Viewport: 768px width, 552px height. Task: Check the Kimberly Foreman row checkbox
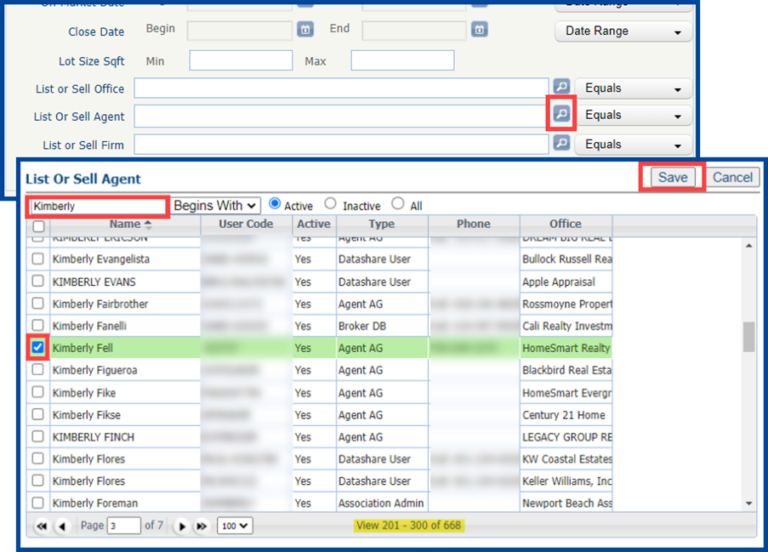pos(38,503)
